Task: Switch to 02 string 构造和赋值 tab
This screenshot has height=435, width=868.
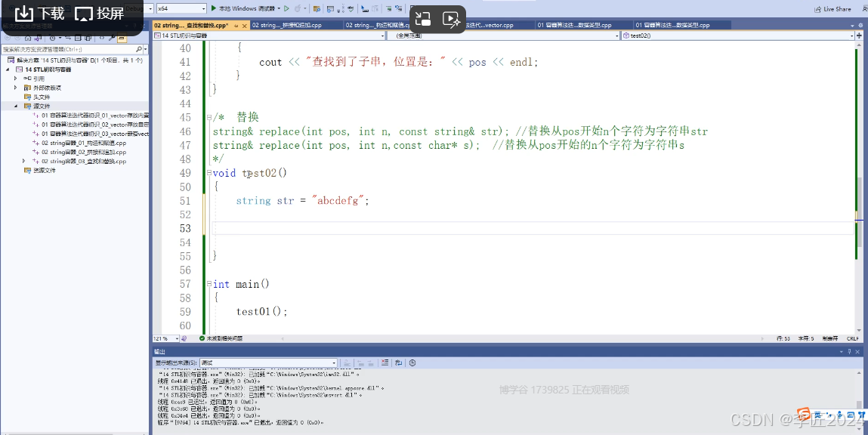Action: [x=378, y=25]
